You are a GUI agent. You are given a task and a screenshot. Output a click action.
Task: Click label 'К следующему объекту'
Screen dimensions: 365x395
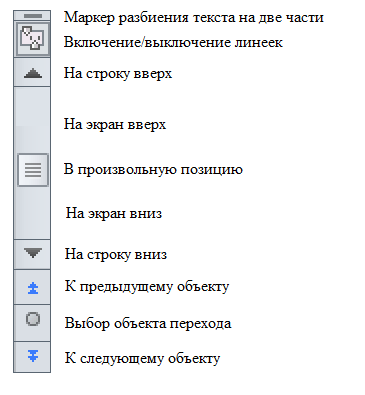coord(142,358)
